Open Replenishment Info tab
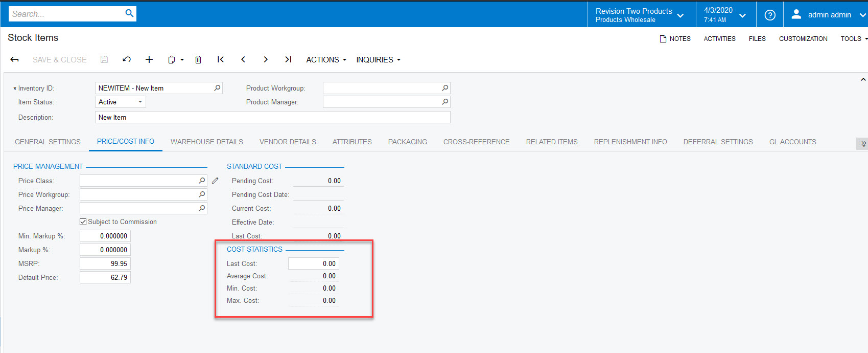This screenshot has height=353, width=868. [630, 142]
